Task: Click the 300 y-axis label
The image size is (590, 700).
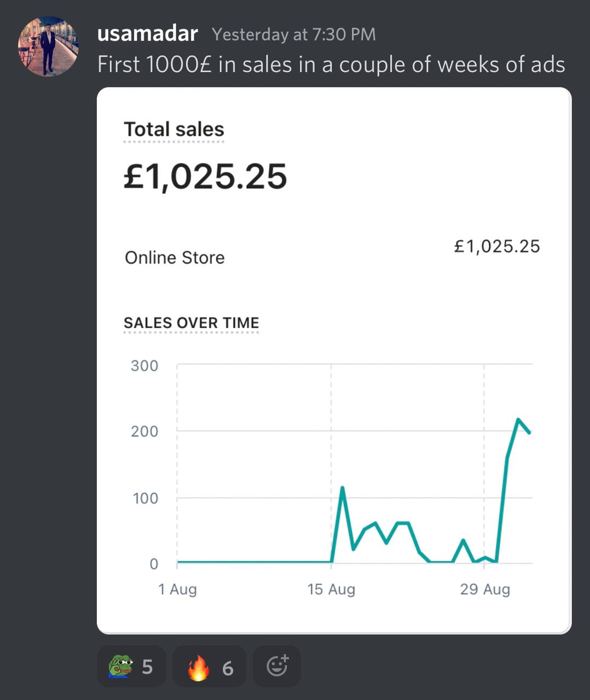Action: 144,365
